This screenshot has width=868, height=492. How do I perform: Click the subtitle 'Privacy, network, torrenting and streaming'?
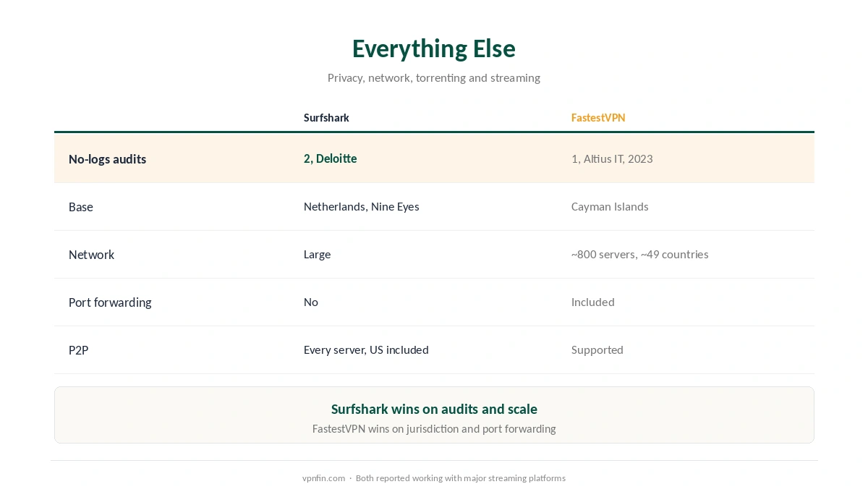434,77
